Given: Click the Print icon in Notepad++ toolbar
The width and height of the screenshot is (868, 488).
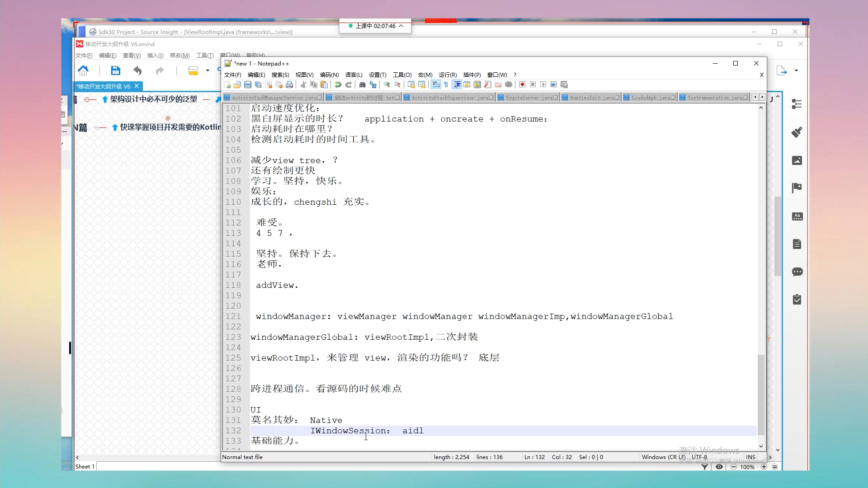Looking at the screenshot, I should 289,84.
